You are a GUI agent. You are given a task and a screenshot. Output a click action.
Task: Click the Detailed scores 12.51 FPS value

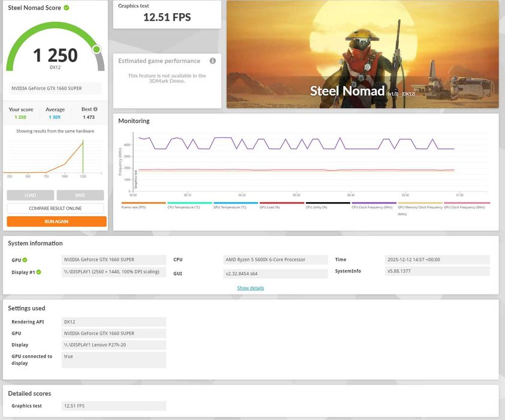click(114, 406)
